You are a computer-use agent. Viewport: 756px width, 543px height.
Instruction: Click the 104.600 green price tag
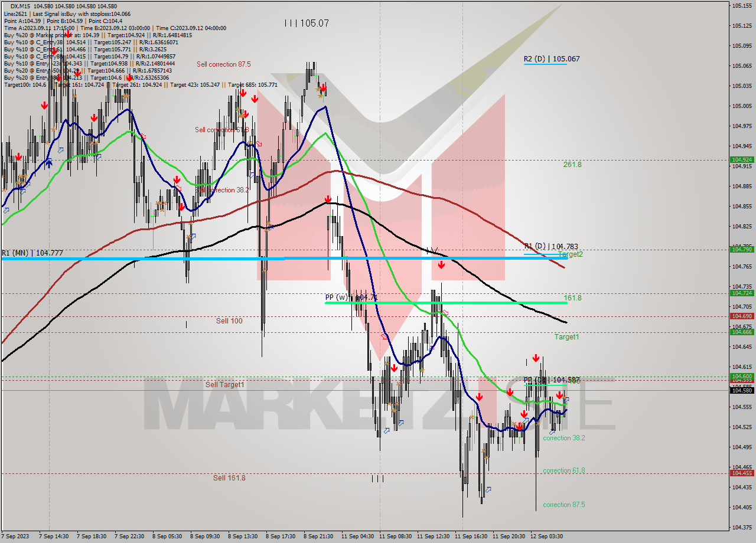click(742, 376)
